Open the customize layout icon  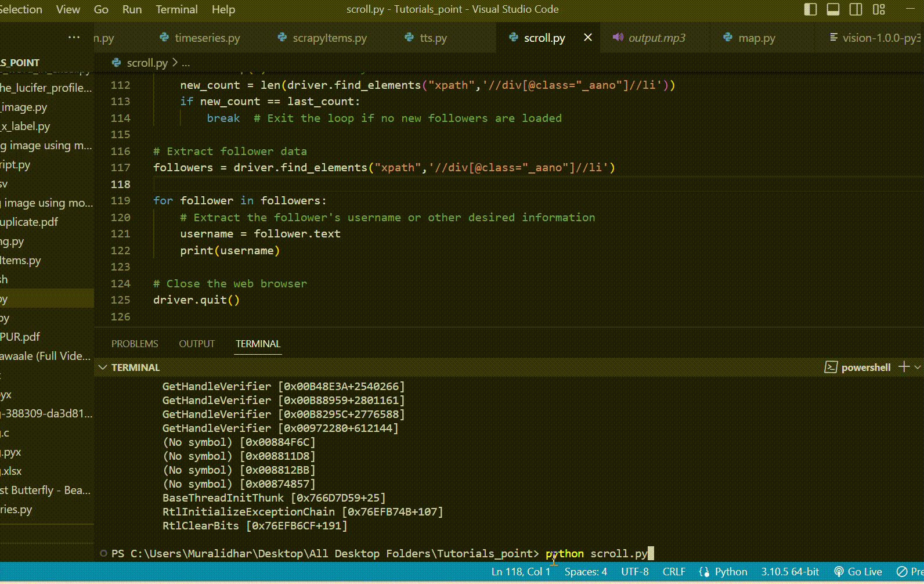click(879, 9)
